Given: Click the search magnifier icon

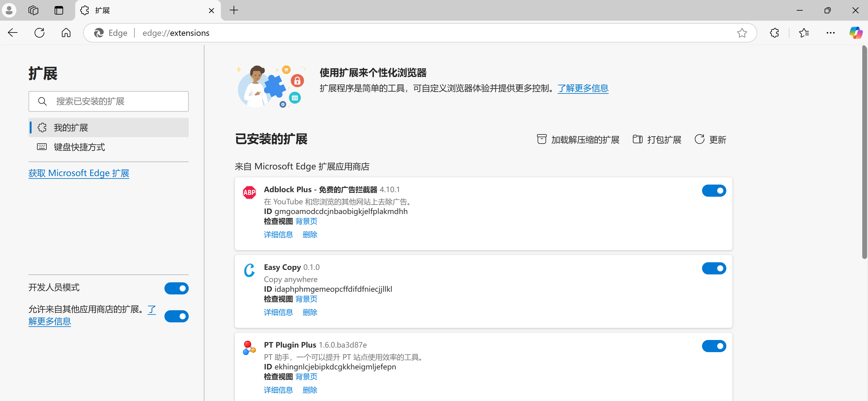Looking at the screenshot, I should [x=42, y=101].
